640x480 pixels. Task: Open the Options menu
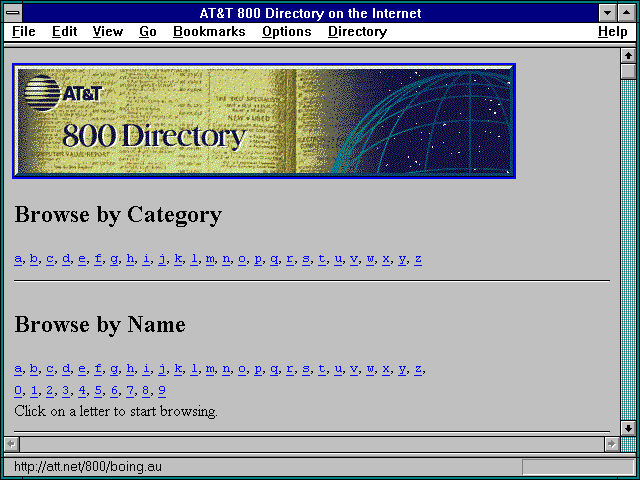(287, 31)
